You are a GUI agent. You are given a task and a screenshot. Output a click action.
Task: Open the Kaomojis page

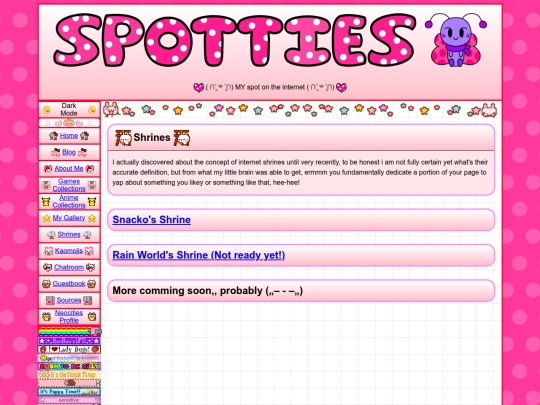pos(69,251)
